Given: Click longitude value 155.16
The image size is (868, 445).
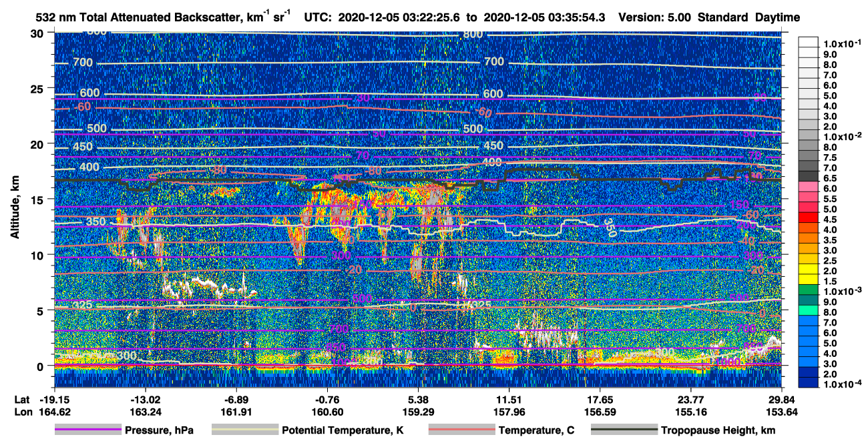Looking at the screenshot, I should pyautogui.click(x=691, y=412).
